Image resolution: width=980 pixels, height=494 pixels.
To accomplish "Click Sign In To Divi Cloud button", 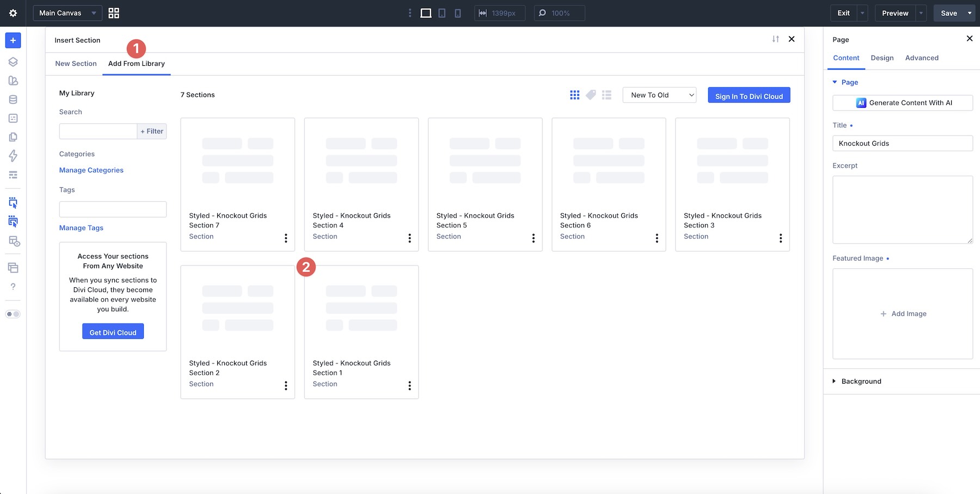I will (749, 95).
